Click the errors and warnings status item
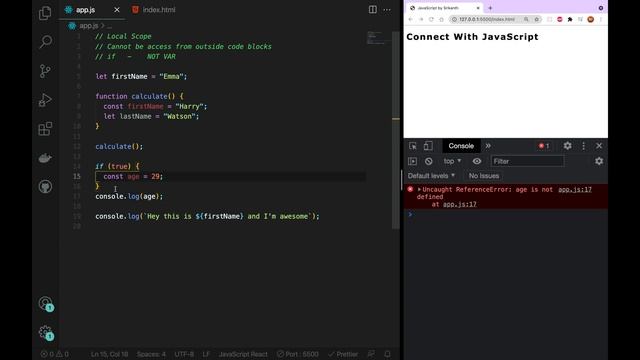 [55, 354]
